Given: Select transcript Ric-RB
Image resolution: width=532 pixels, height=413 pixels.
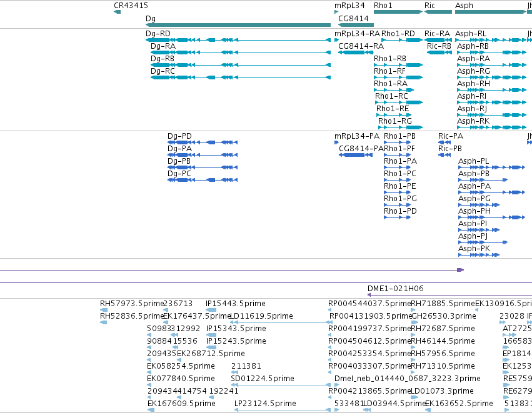Looking at the screenshot, I should click(439, 52).
